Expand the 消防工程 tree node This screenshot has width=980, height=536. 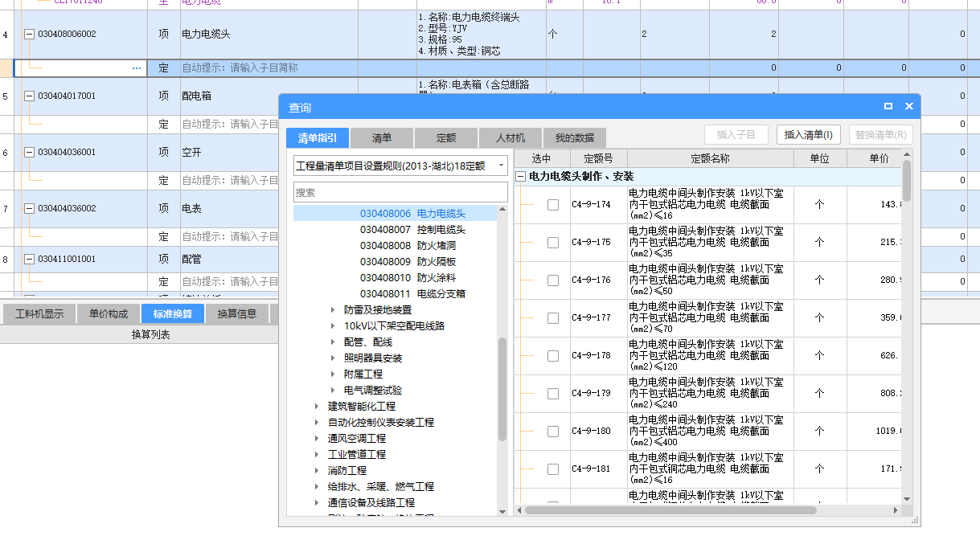coord(318,471)
